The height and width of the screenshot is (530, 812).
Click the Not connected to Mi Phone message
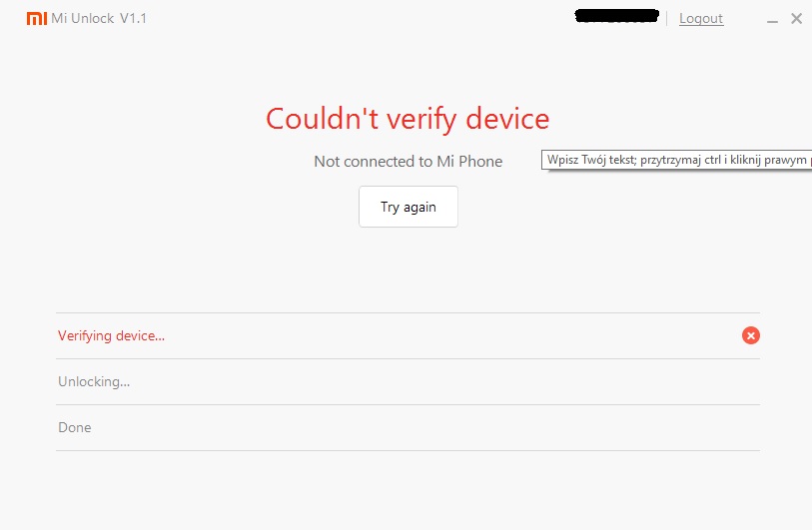(x=407, y=161)
